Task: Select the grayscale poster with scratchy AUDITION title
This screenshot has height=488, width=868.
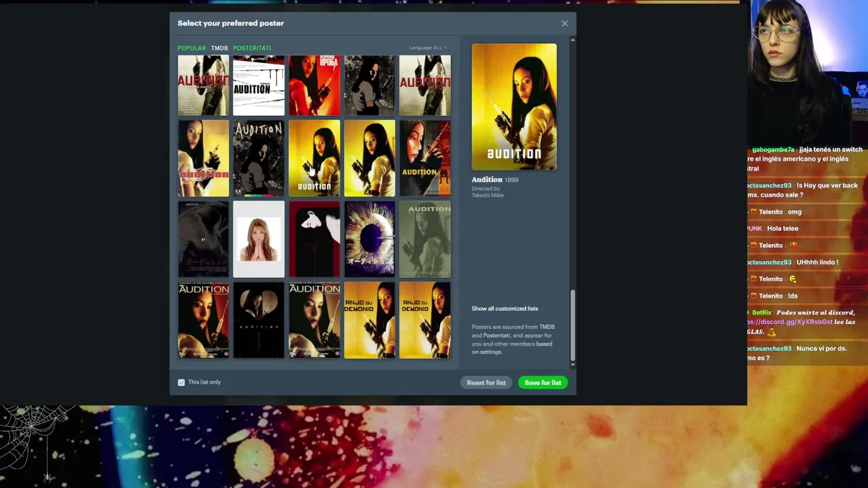Action: [258, 159]
